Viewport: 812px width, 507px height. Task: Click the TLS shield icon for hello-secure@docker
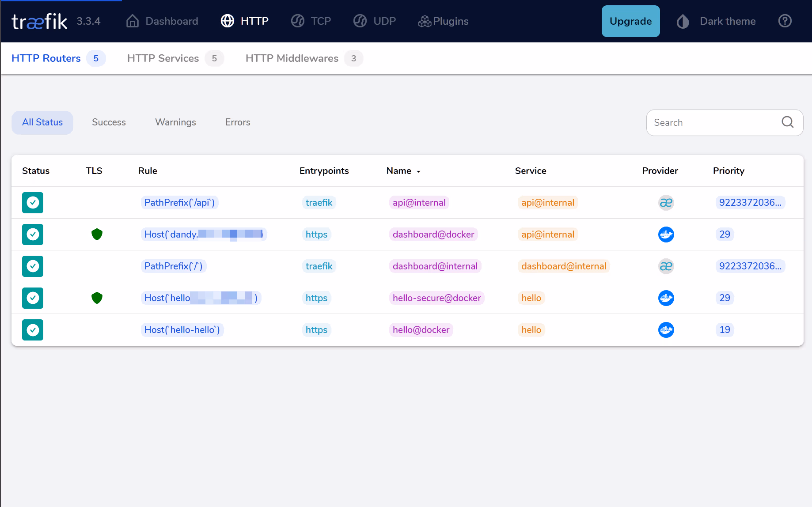97,298
